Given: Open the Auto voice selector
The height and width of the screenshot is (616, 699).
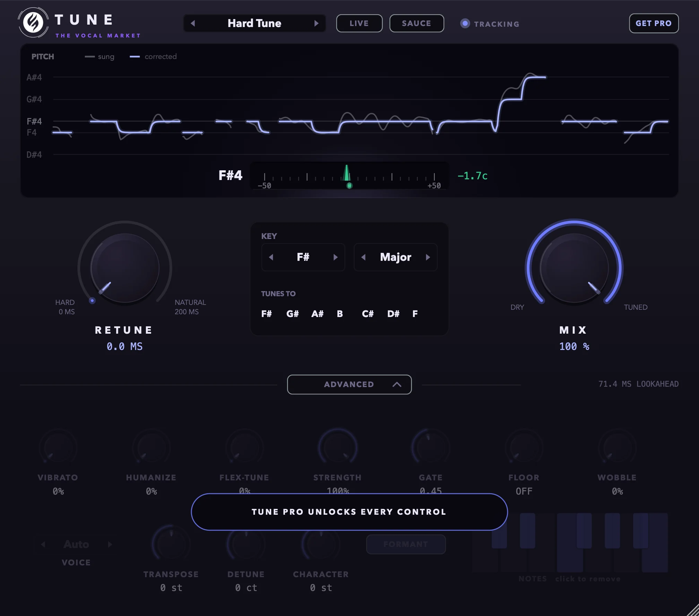Looking at the screenshot, I should coord(76,544).
